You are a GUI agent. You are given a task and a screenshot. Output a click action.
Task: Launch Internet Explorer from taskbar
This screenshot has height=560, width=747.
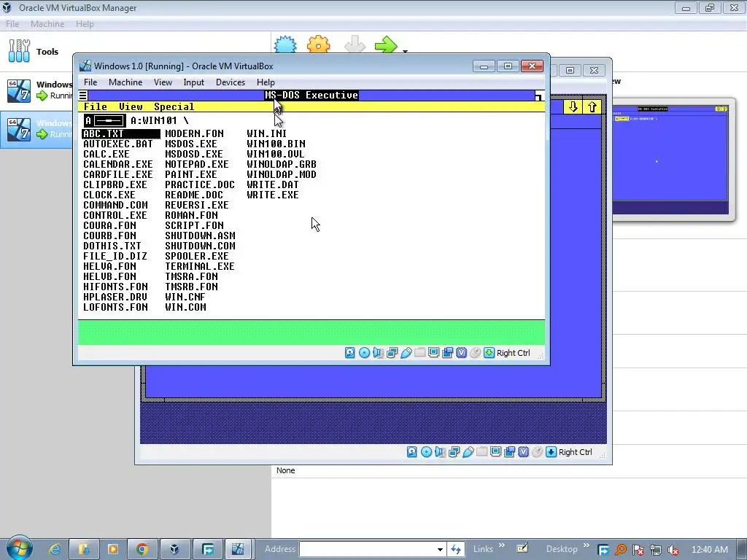[x=55, y=550]
